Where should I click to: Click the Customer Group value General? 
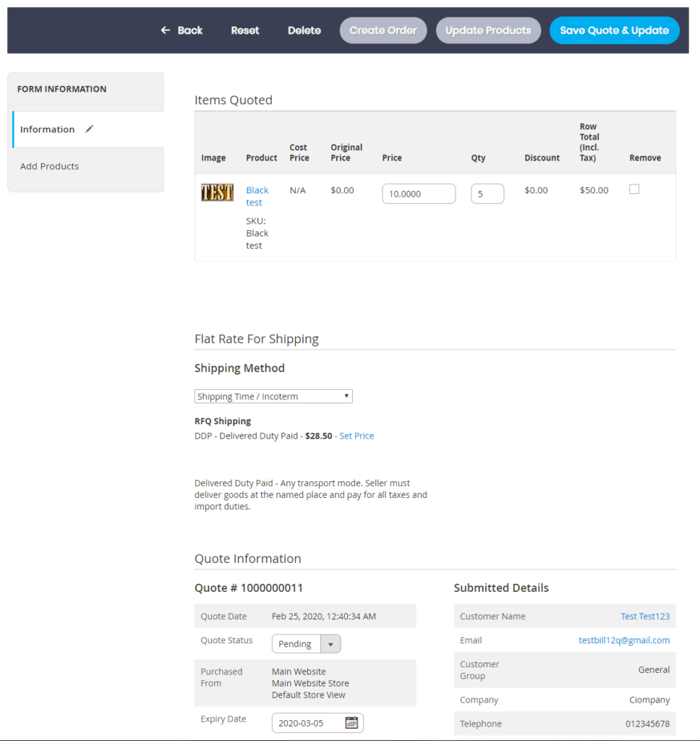tap(654, 669)
